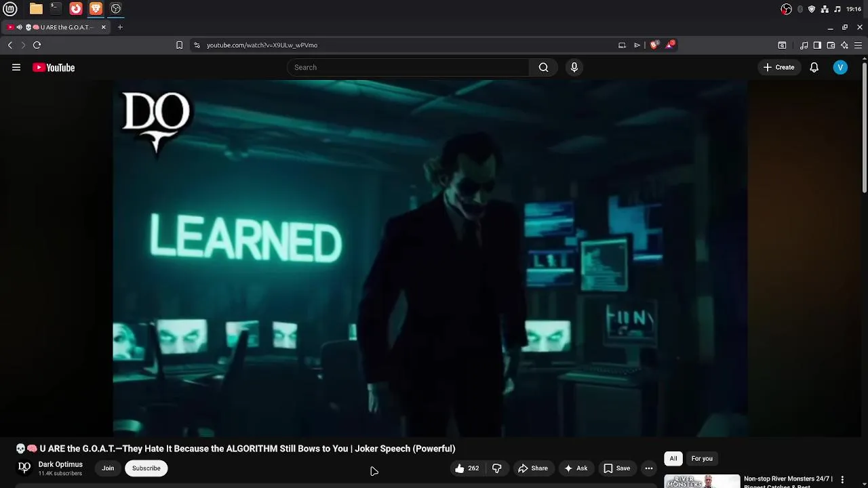Screen dimensions: 868x488
Task: Open the Linux Mint start menu
Action: tap(10, 9)
